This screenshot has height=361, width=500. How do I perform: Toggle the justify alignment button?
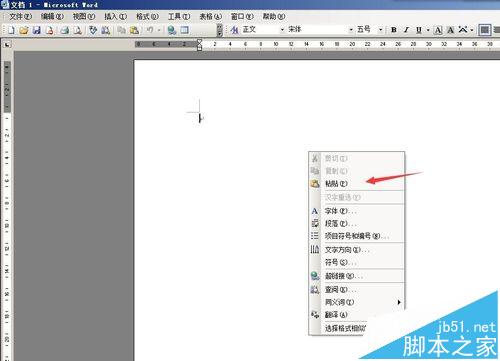485,30
